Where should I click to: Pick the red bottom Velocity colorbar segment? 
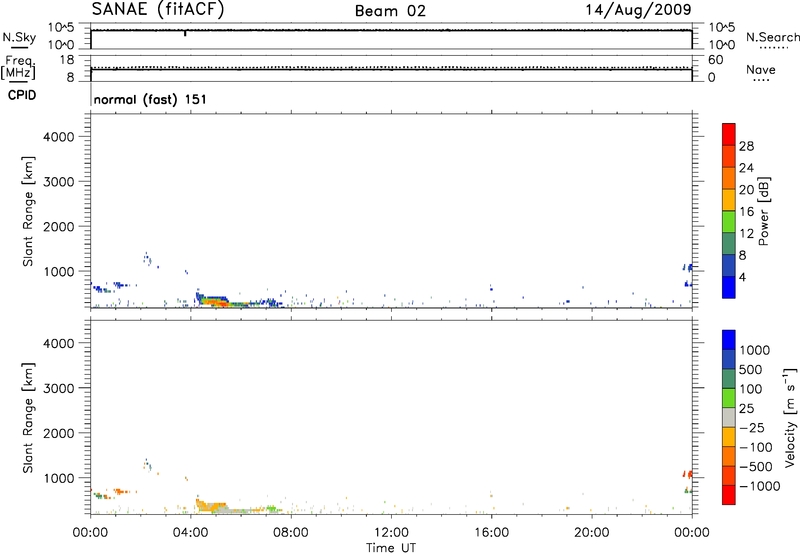729,495
